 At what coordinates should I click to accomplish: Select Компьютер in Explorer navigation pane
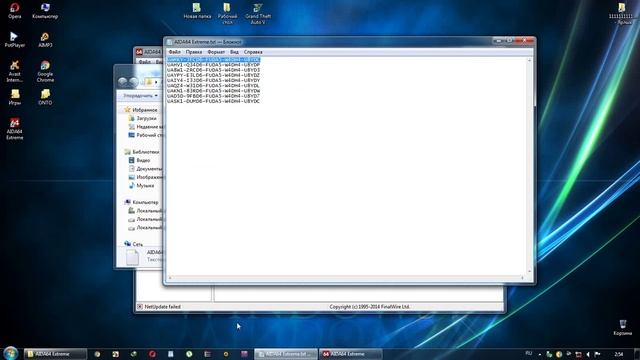tap(141, 202)
